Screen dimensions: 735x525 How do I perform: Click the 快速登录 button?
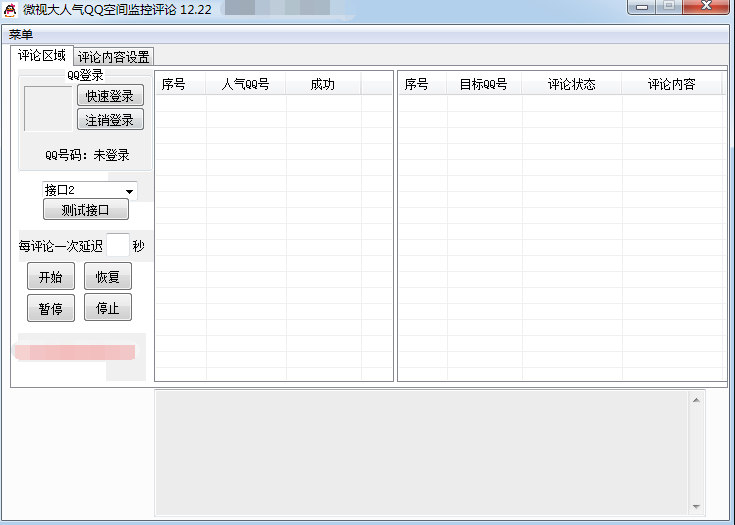[110, 96]
